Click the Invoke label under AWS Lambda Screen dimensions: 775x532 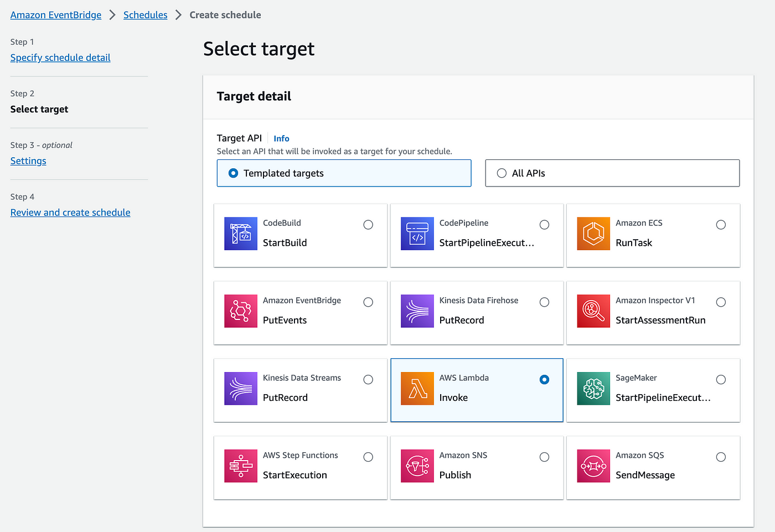click(x=453, y=397)
